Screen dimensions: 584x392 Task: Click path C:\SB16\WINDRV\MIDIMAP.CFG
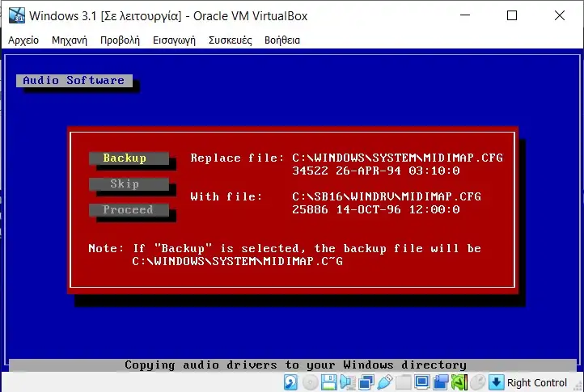pyautogui.click(x=387, y=196)
